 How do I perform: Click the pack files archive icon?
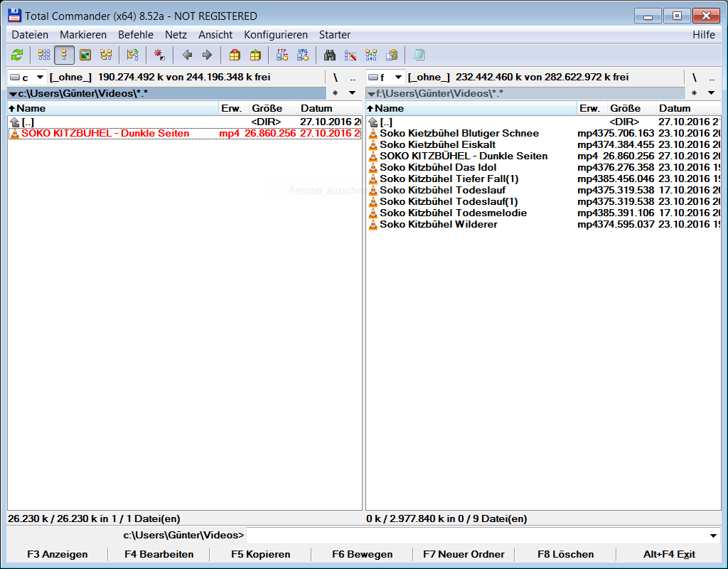235,55
